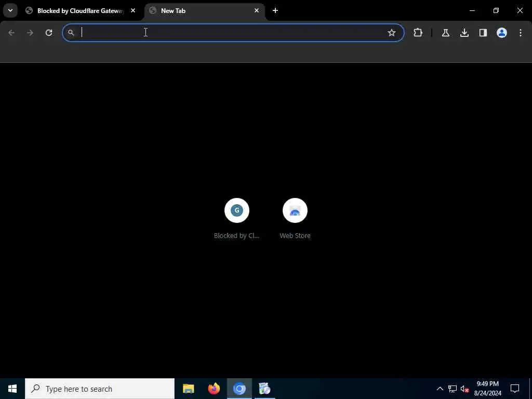
Task: Click the Blocked by Cl... label text
Action: (236, 235)
